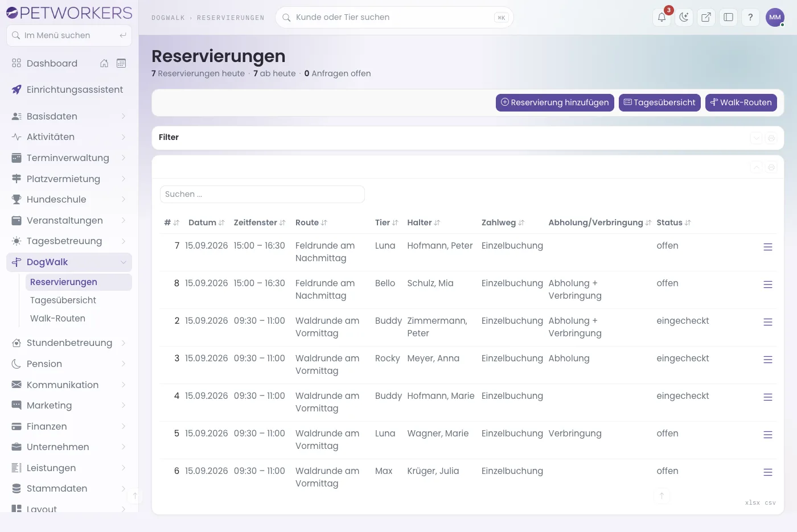Open row menu for Hofmann, Peter reservation

(x=768, y=247)
